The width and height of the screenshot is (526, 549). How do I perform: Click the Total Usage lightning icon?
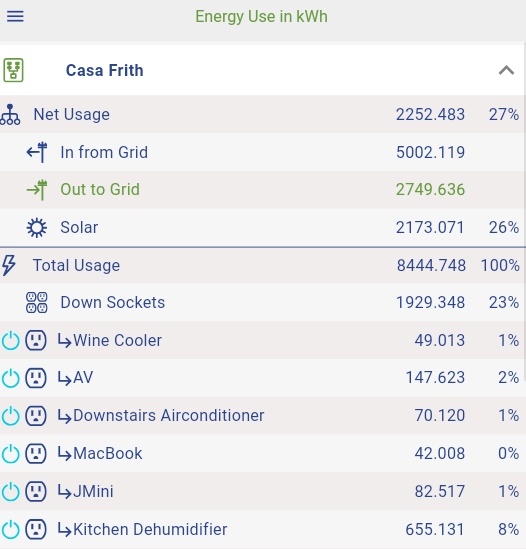point(9,265)
